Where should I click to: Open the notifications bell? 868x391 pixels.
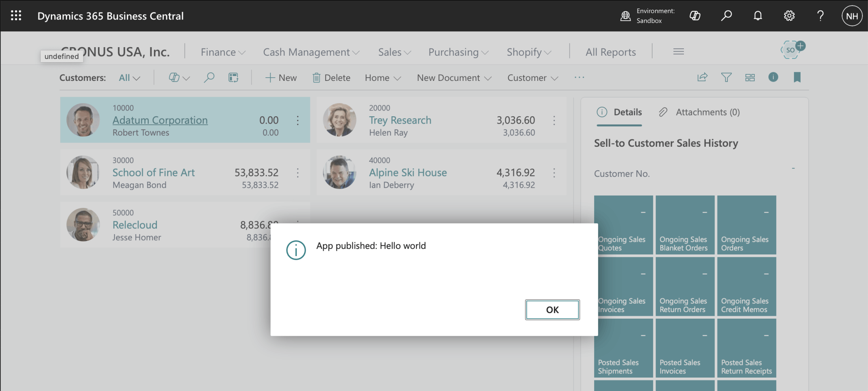[x=757, y=16]
